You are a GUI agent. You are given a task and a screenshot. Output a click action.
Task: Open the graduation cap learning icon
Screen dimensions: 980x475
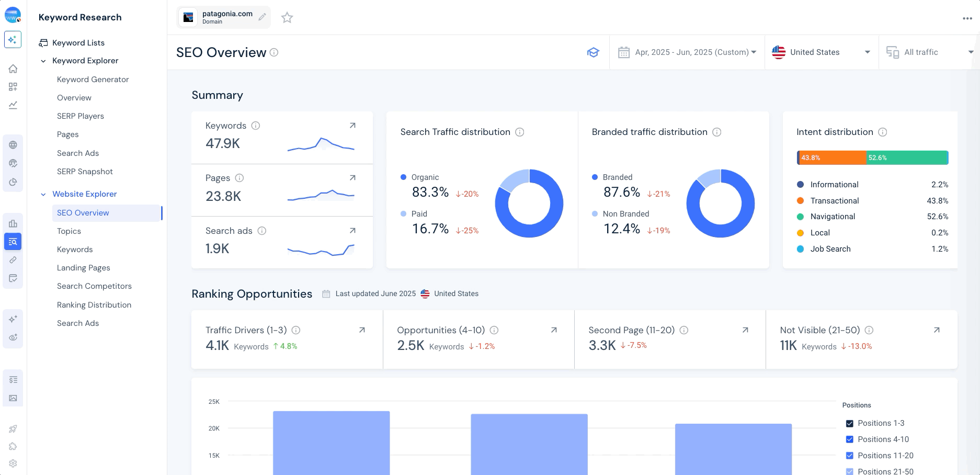point(592,52)
